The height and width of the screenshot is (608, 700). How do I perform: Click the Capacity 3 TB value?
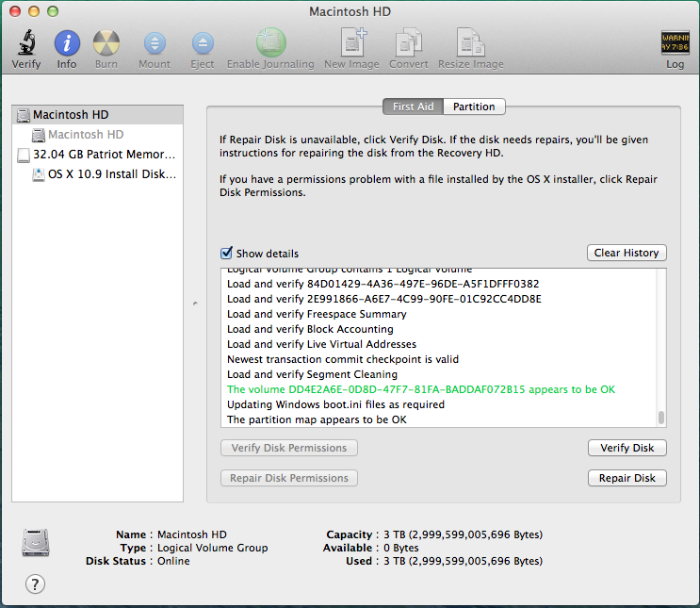pos(463,534)
